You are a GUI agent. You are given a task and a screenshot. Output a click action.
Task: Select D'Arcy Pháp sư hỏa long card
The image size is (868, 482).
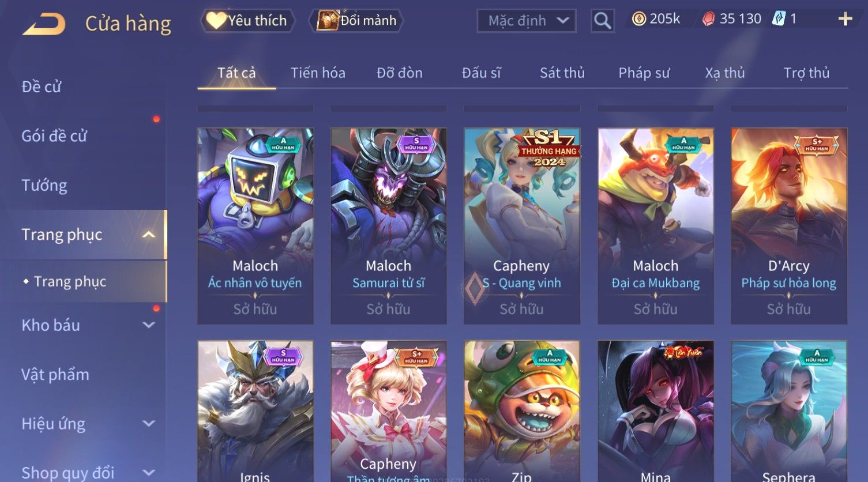789,225
